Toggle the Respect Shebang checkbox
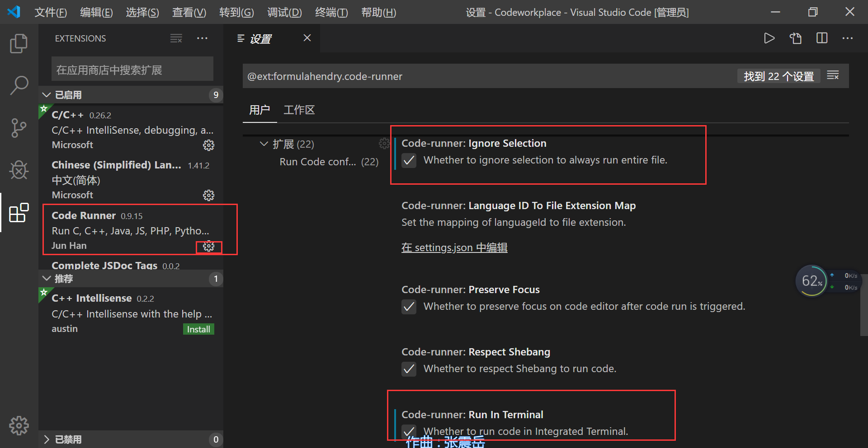This screenshot has width=868, height=448. 409,369
